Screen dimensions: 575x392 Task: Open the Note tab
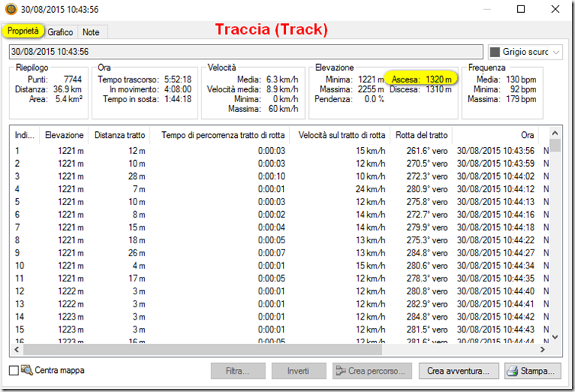coord(91,32)
